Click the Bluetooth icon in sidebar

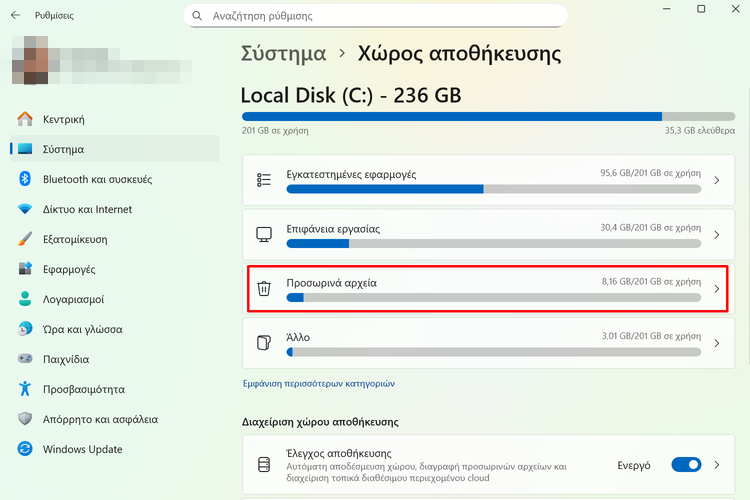point(25,179)
